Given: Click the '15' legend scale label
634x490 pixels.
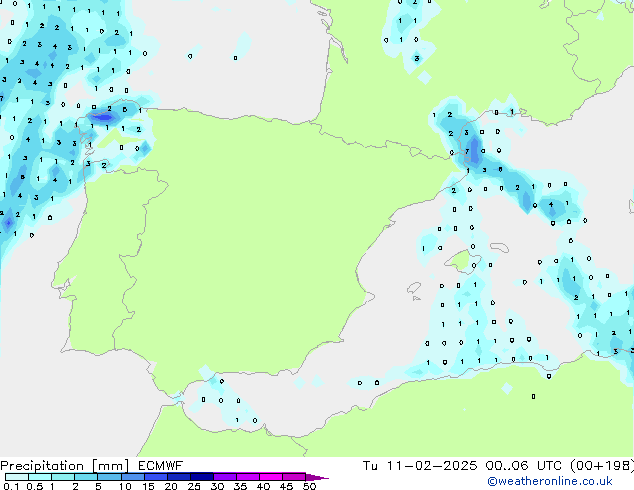Looking at the screenshot, I should pyautogui.click(x=148, y=486).
